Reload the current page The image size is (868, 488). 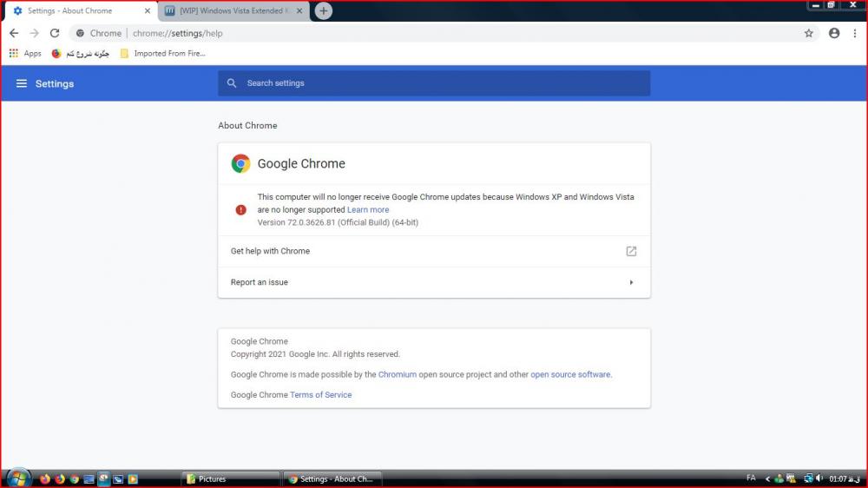[x=55, y=33]
